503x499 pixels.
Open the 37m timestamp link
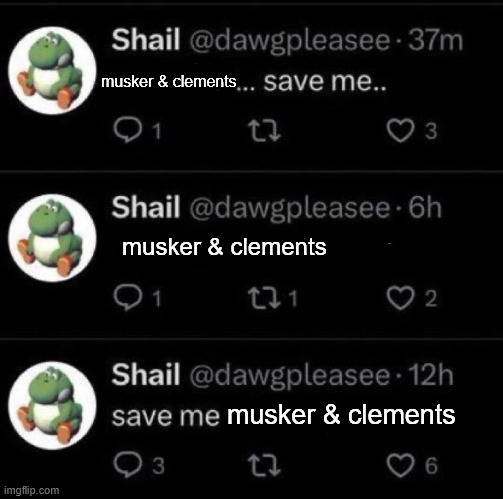(x=436, y=40)
